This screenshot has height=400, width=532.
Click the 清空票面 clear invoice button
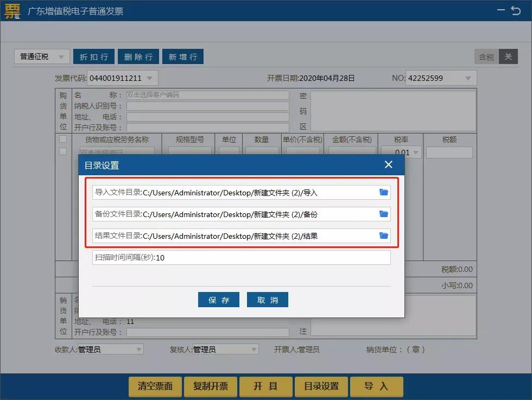point(154,387)
